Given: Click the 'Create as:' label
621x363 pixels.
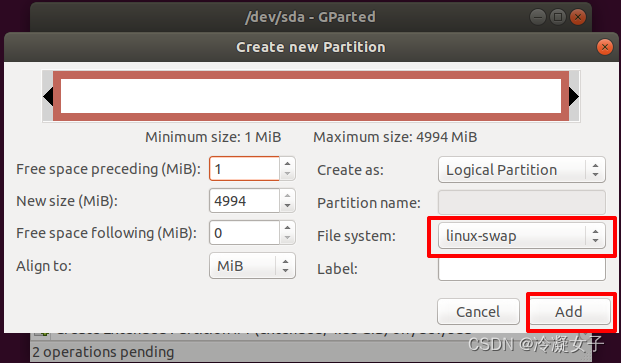Looking at the screenshot, I should [x=350, y=170].
